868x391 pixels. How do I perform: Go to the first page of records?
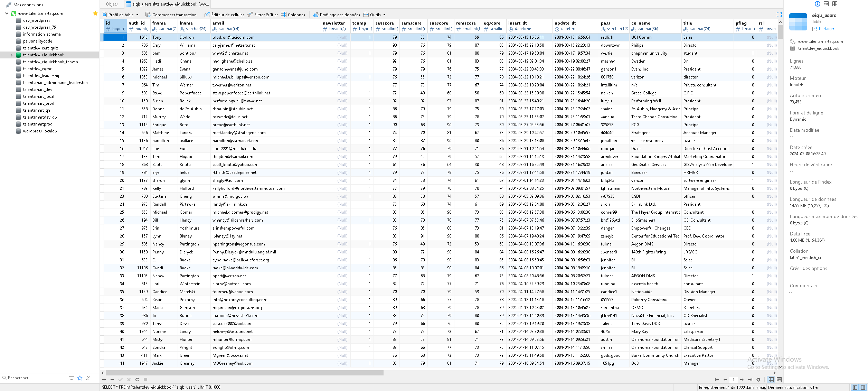[x=717, y=380]
